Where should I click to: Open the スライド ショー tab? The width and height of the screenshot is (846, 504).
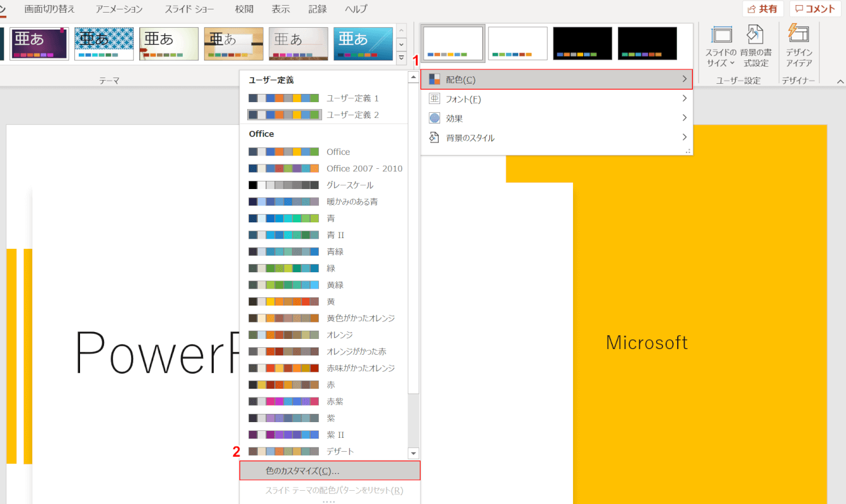coord(189,9)
